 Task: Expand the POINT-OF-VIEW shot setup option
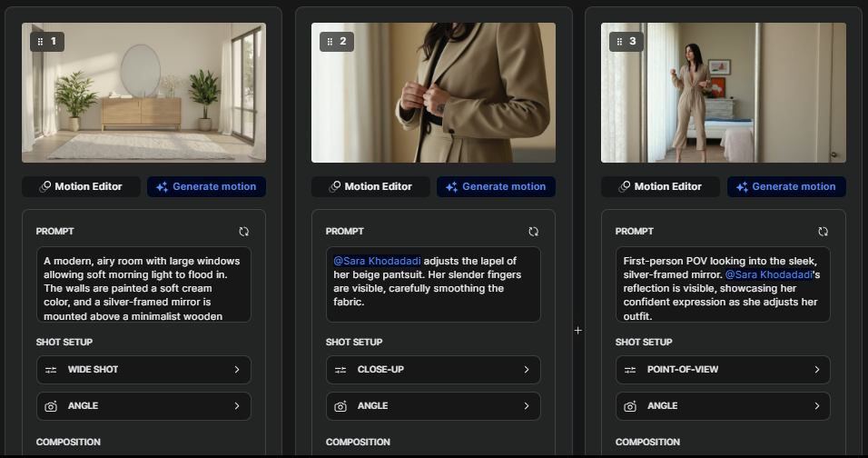point(723,370)
